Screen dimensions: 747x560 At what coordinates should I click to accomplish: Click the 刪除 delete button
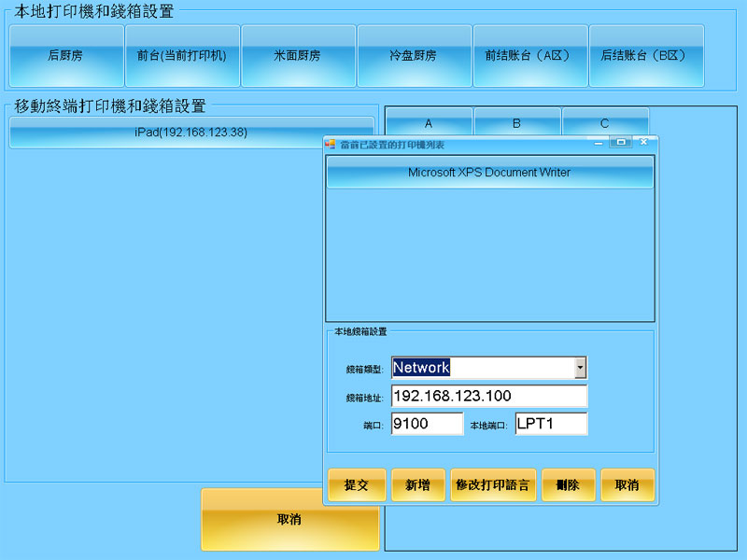568,485
